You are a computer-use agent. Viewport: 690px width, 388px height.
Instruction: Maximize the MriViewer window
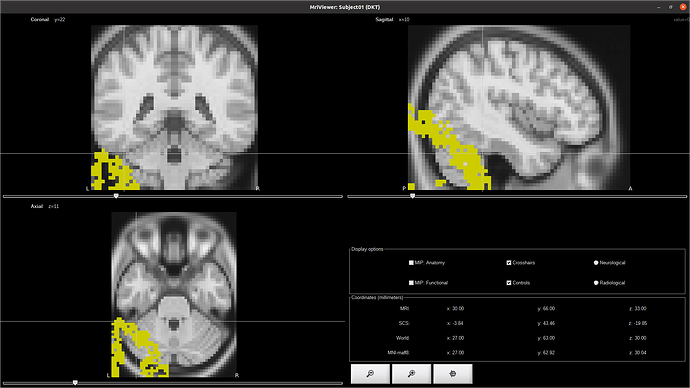click(x=671, y=7)
